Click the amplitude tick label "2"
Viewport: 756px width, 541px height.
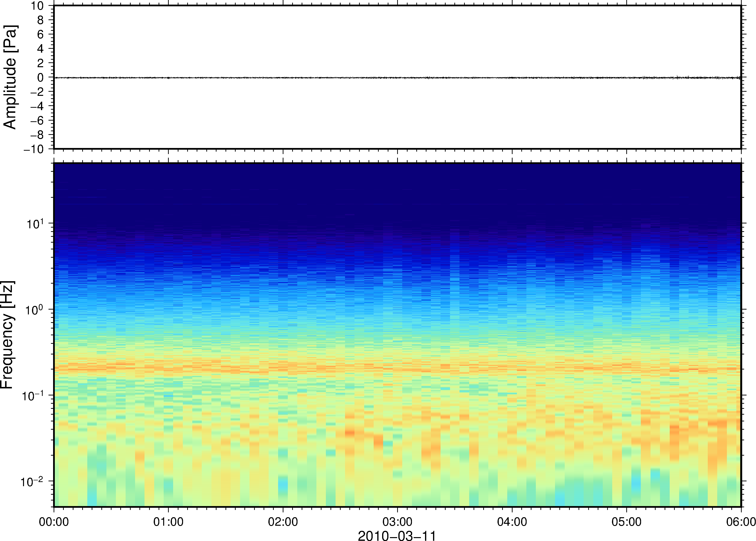point(41,63)
